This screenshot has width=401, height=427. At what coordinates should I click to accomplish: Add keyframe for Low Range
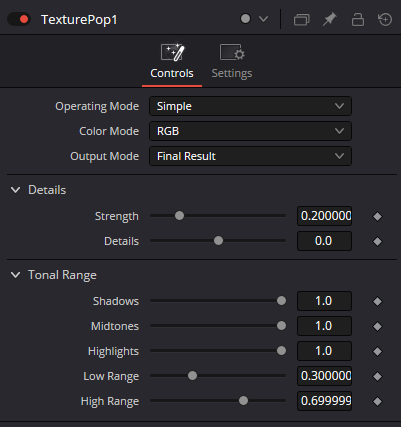(377, 376)
